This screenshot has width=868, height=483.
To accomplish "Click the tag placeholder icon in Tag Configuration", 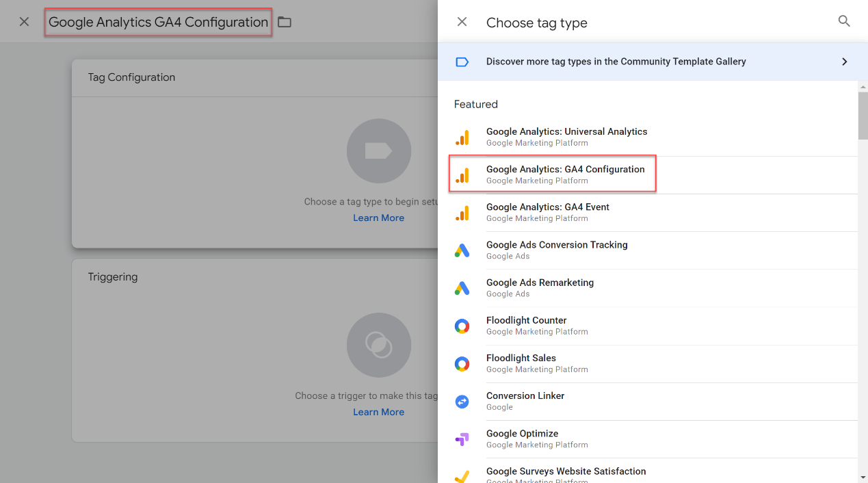I will click(x=379, y=151).
